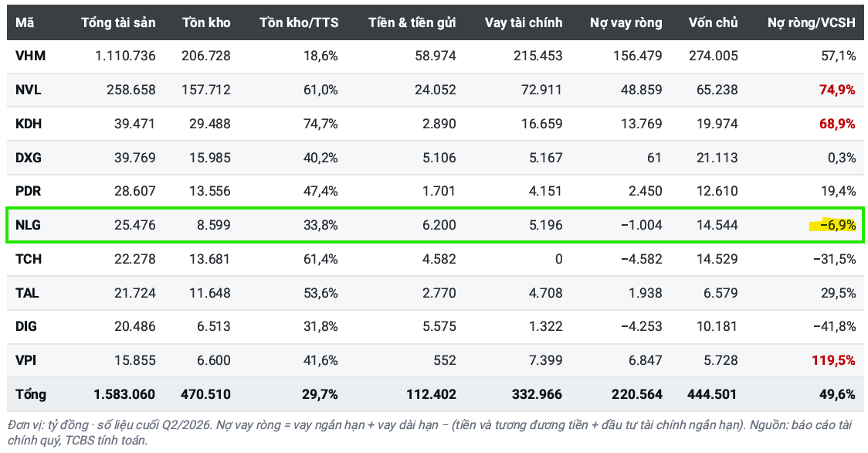Select the Vốn chủ column header
This screenshot has height=453, width=868.
[714, 22]
